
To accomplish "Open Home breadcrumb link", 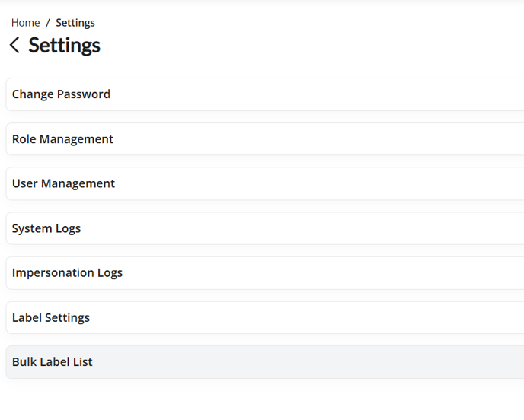I will 25,23.
